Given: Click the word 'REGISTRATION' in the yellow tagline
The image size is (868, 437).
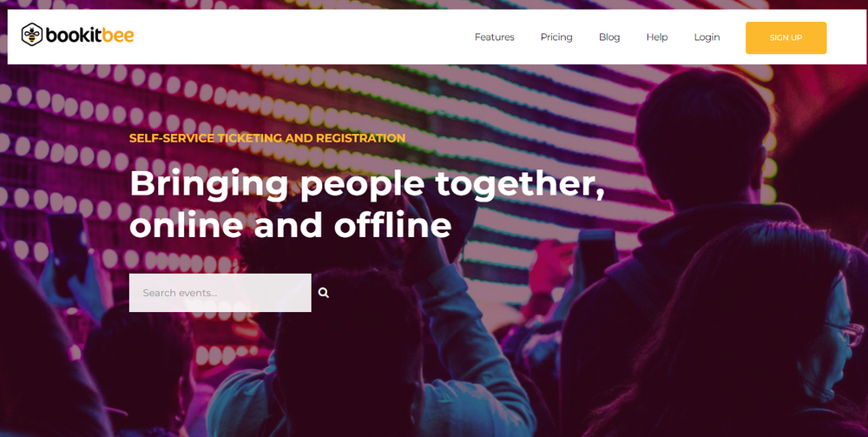Looking at the screenshot, I should coord(360,138).
